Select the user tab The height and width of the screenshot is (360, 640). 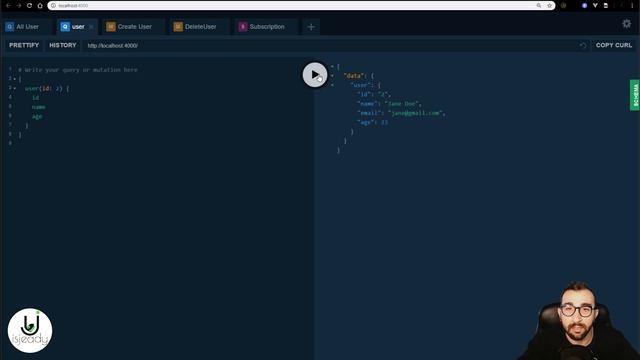pyautogui.click(x=78, y=27)
